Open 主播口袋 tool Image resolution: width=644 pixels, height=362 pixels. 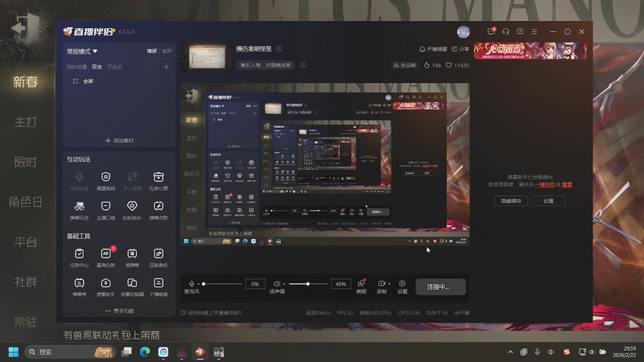(x=105, y=211)
